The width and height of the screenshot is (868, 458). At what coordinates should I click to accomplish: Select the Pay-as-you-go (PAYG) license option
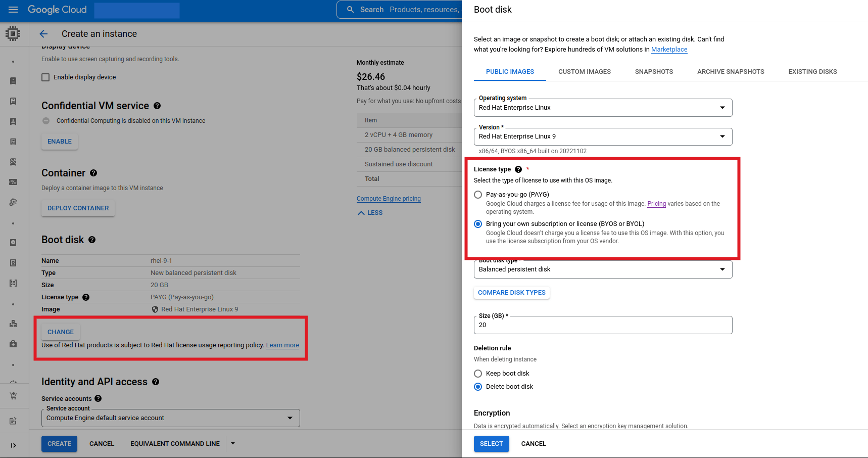(478, 195)
